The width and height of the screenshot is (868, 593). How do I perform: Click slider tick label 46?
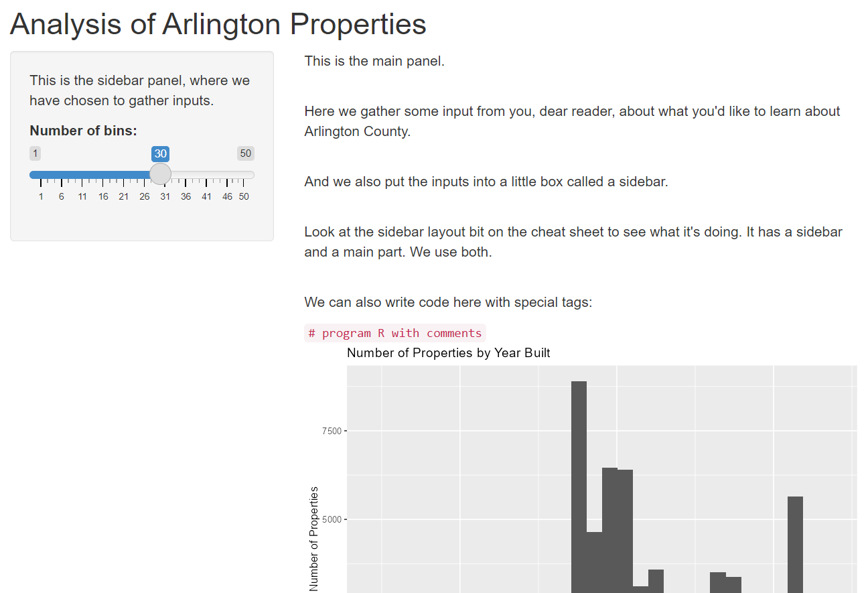pyautogui.click(x=227, y=196)
